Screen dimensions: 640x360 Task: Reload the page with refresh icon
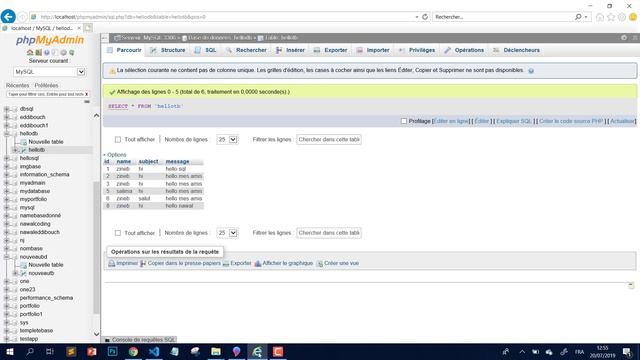tap(425, 17)
